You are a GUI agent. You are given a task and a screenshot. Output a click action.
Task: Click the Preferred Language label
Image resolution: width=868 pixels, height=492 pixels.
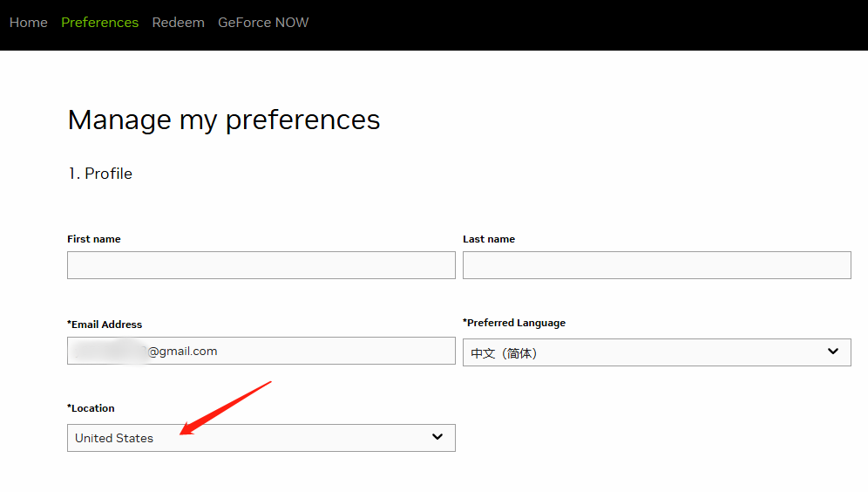[514, 323]
